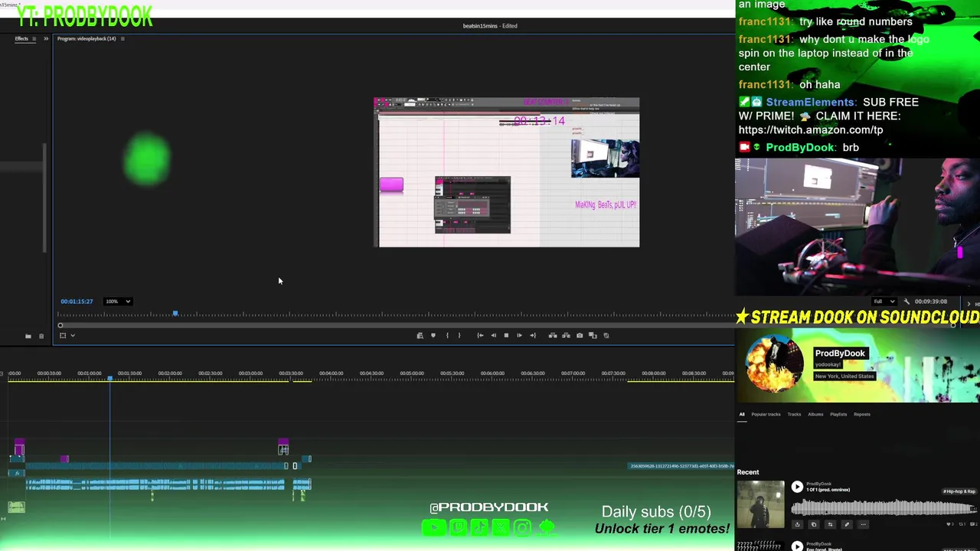Step forward one frame

pos(519,335)
